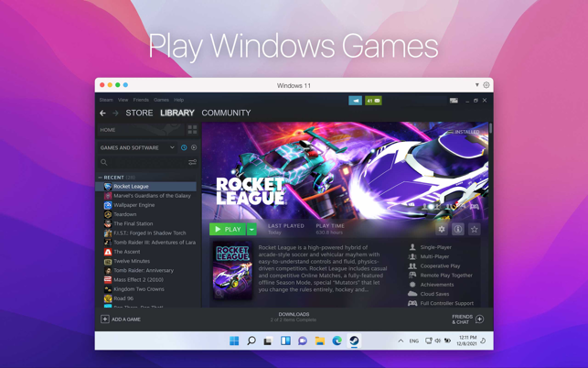Viewport: 588px width, 368px height.
Task: Click the Home button in library sidebar
Action: pos(141,130)
